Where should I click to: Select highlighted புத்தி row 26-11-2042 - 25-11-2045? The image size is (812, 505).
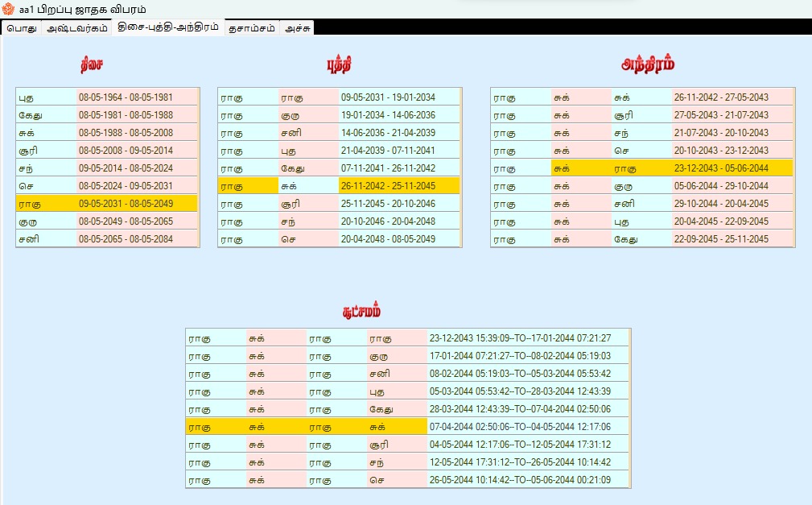(339, 185)
